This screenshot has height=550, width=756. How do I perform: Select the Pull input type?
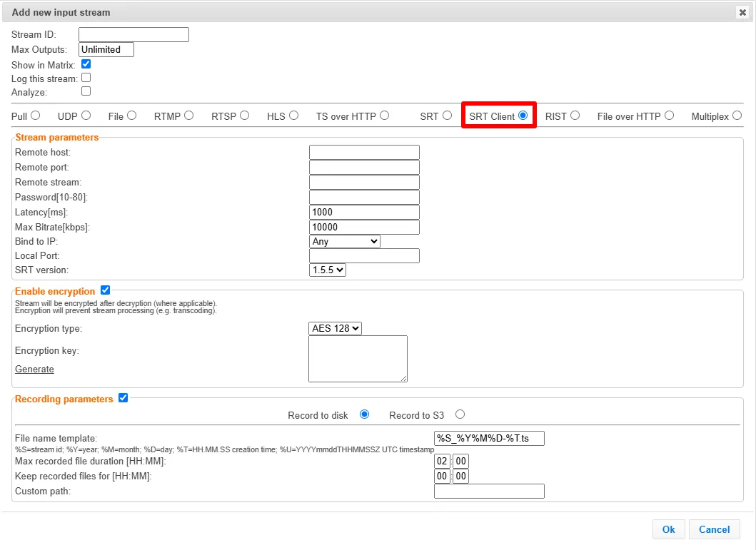tap(36, 116)
